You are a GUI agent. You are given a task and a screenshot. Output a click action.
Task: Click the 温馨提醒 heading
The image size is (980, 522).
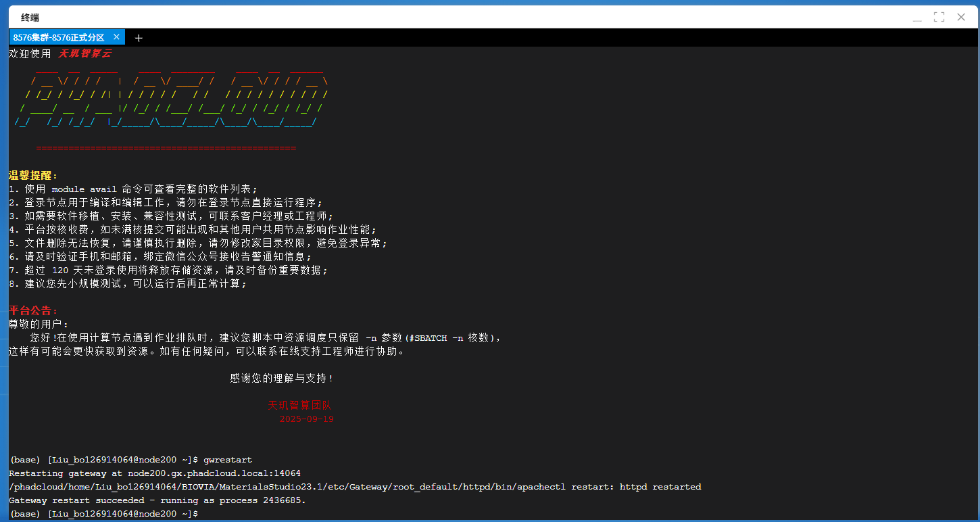click(33, 176)
